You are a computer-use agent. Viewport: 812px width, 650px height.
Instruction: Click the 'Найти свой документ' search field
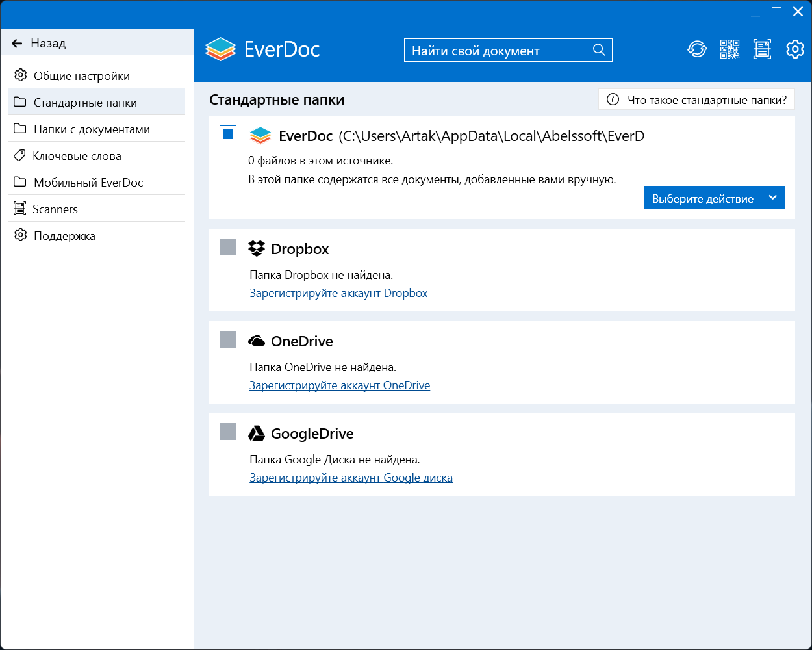[497, 51]
